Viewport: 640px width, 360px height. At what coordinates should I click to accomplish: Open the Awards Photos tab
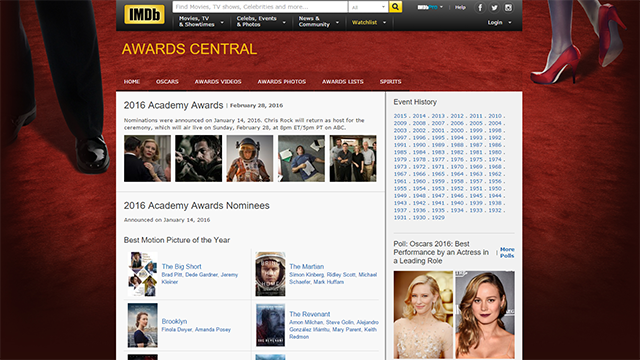click(282, 82)
